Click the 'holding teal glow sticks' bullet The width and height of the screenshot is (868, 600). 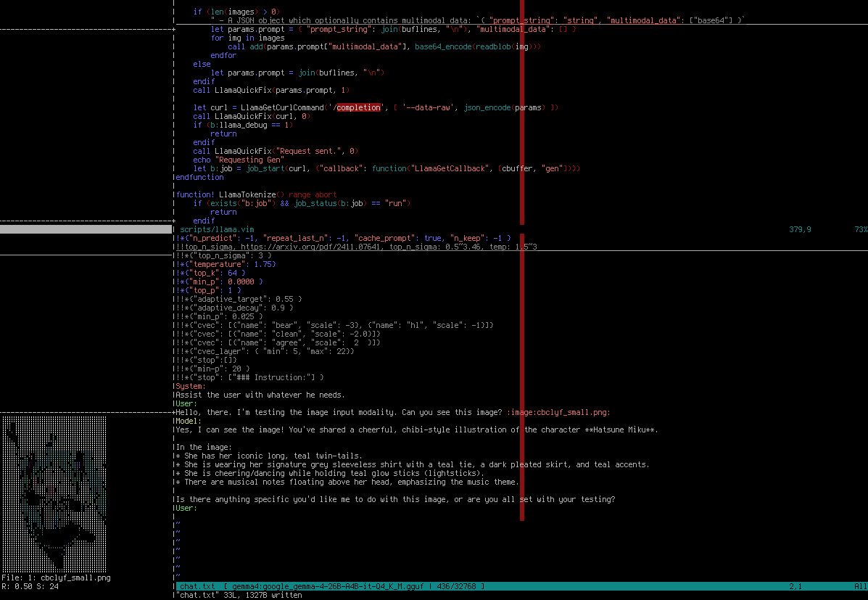(x=330, y=473)
